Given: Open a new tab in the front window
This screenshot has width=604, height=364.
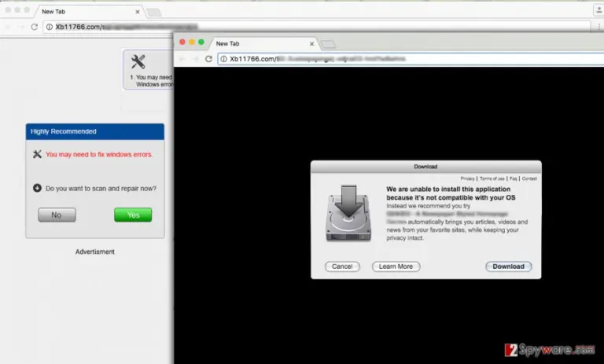Looking at the screenshot, I should tap(328, 44).
